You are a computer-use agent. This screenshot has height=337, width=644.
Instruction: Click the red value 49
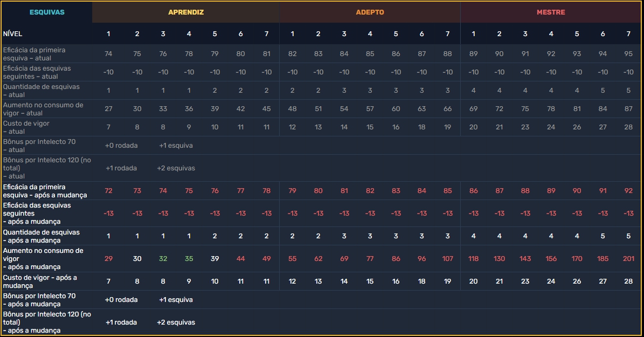point(266,258)
